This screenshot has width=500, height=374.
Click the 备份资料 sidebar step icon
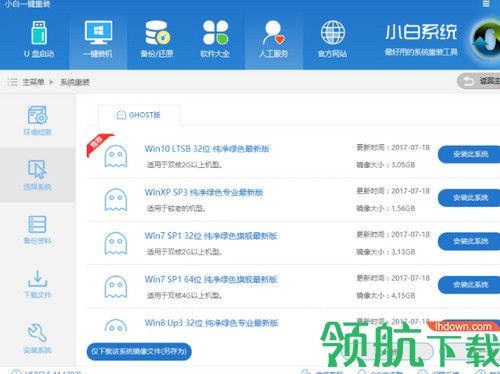[37, 224]
